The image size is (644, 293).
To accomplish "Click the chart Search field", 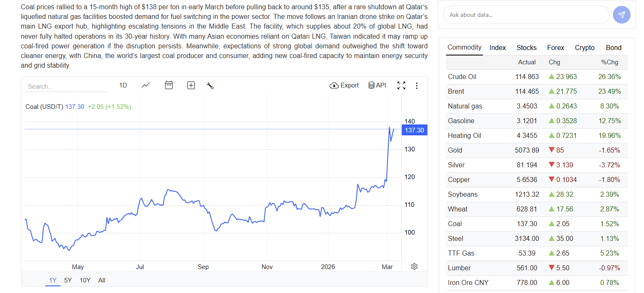I will click(66, 86).
